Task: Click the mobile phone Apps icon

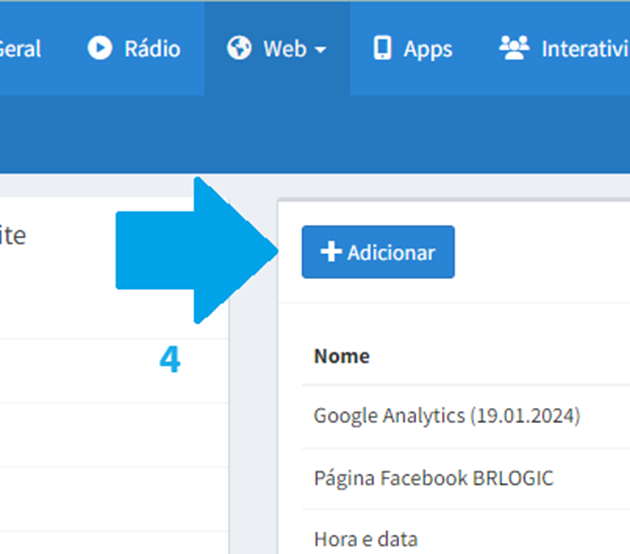Action: pos(382,48)
